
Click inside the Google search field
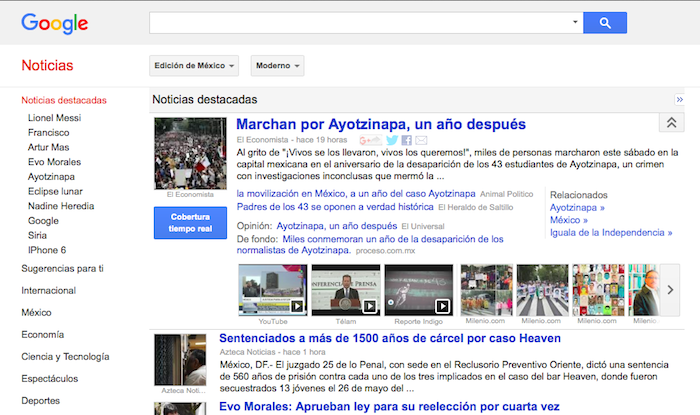pyautogui.click(x=358, y=22)
